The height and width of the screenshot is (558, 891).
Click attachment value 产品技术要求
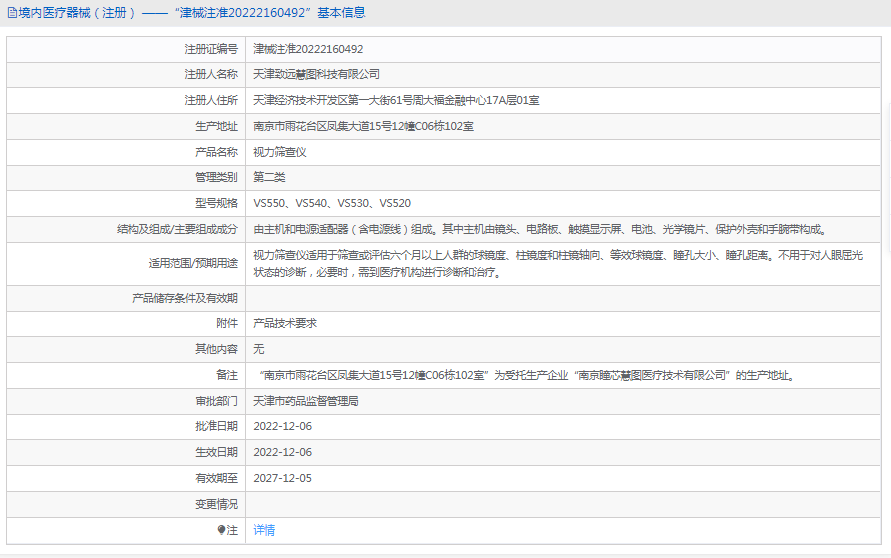point(285,323)
